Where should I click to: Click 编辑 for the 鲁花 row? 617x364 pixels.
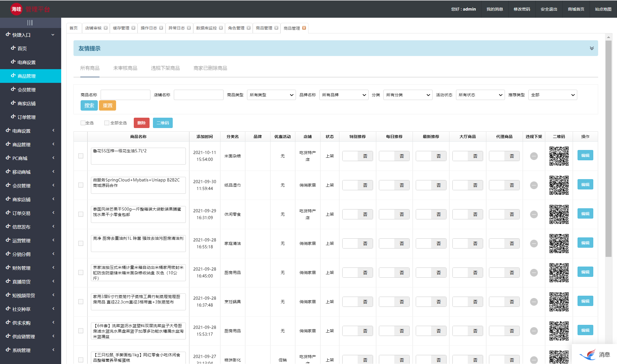(x=585, y=155)
